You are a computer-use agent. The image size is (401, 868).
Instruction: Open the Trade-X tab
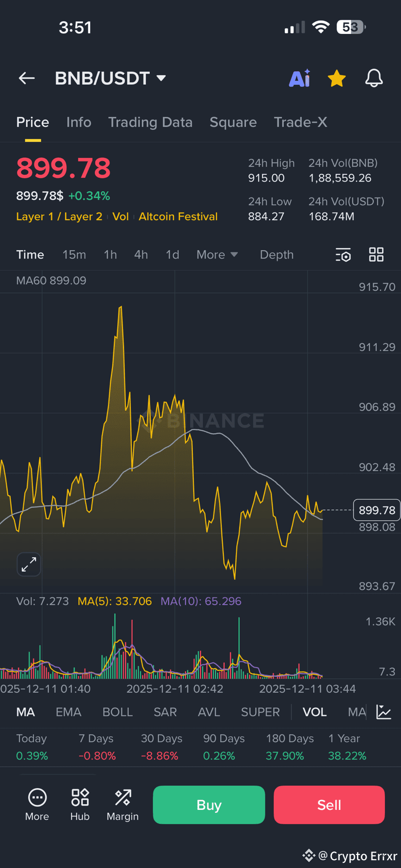[300, 122]
